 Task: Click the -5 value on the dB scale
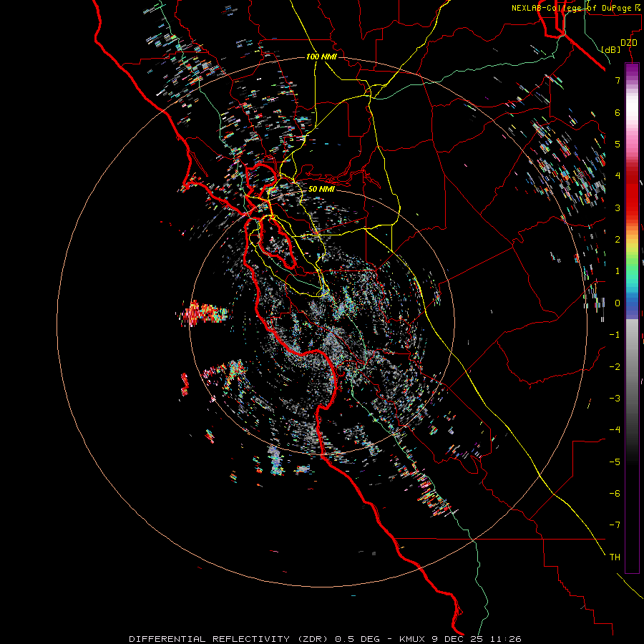pos(615,462)
